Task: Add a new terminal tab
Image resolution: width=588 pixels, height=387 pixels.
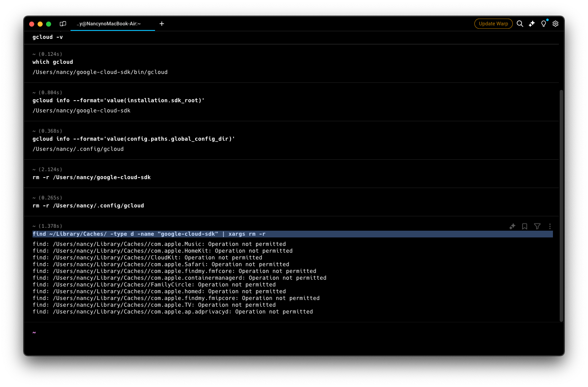Action: (x=162, y=24)
